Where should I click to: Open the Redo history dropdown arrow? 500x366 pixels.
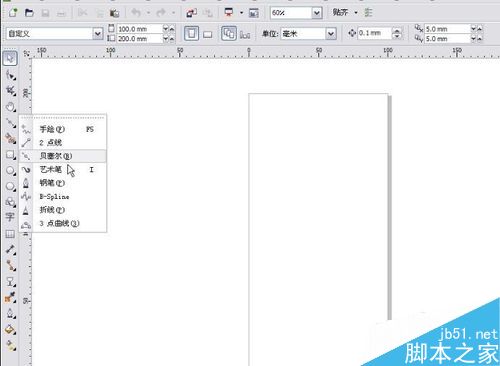tap(173, 13)
